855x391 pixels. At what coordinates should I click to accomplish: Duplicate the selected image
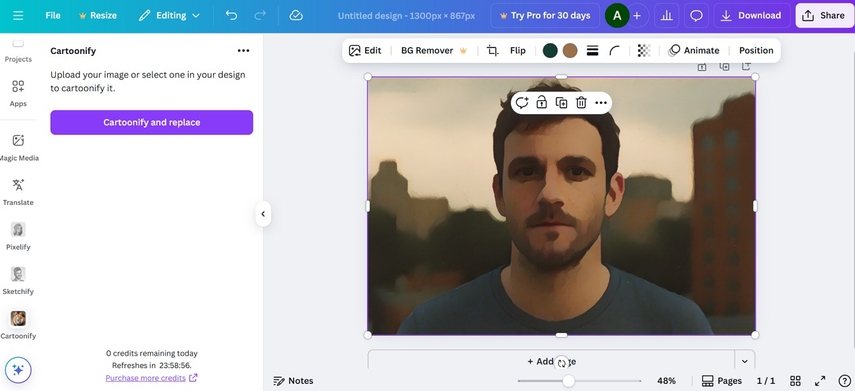pyautogui.click(x=561, y=103)
